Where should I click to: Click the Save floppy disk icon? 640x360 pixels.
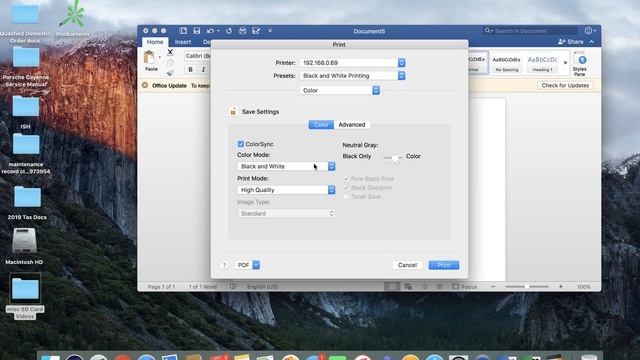[197, 31]
